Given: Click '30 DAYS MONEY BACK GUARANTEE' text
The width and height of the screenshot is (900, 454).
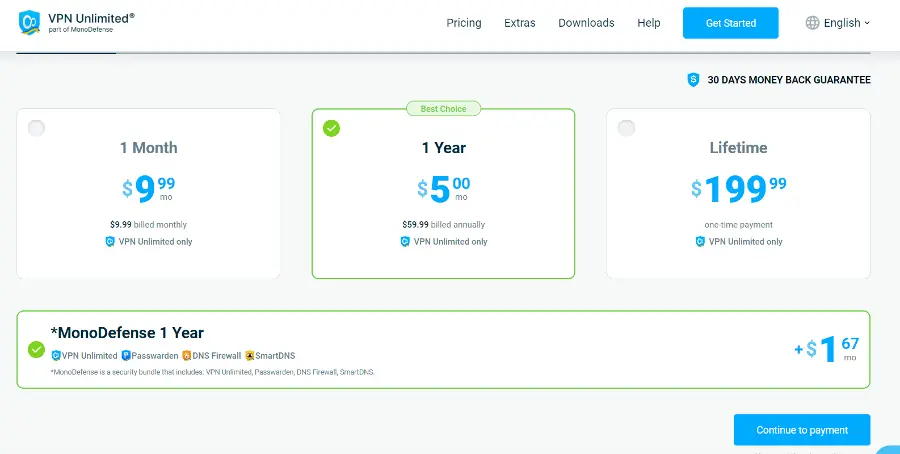Looking at the screenshot, I should pos(789,80).
